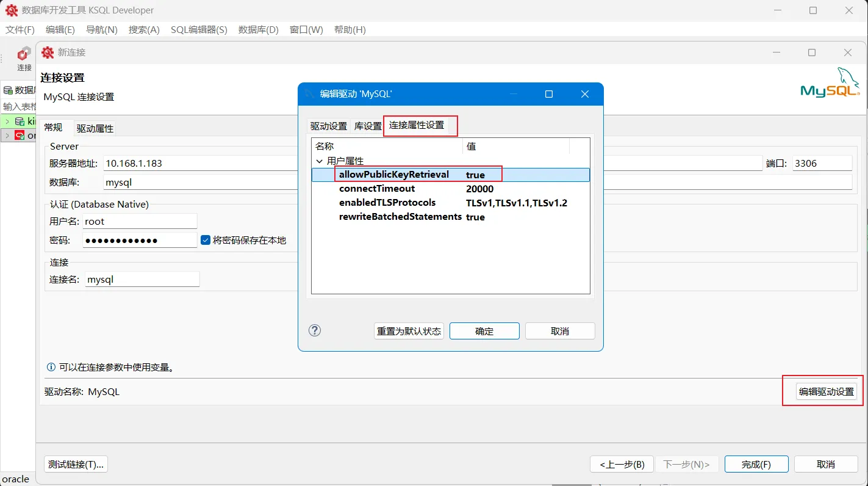The height and width of the screenshot is (486, 868).
Task: Collapse the 用户属性 property group
Action: (320, 161)
